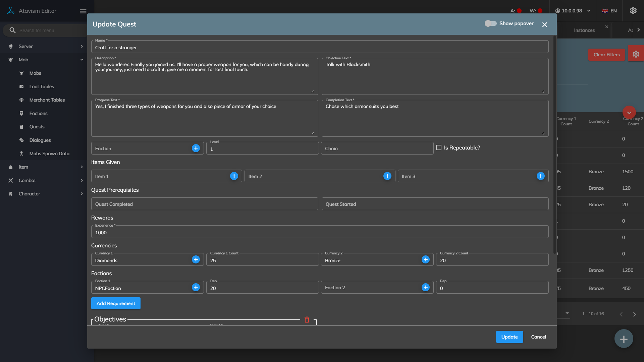The width and height of the screenshot is (644, 362).
Task: Click the plus icon for Item 3
Action: pos(540,176)
